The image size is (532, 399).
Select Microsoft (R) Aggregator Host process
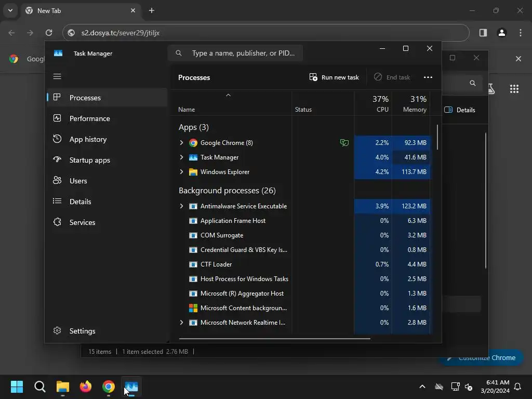coord(300,294)
